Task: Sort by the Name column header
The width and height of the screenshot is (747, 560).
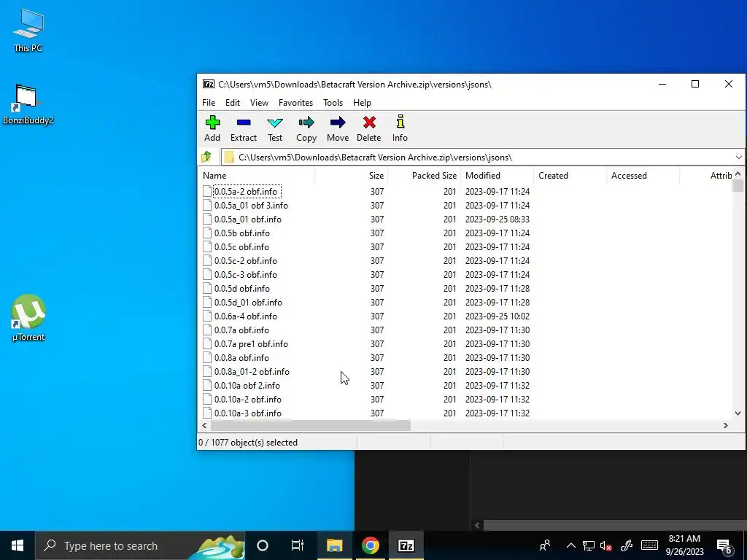Action: pyautogui.click(x=256, y=176)
